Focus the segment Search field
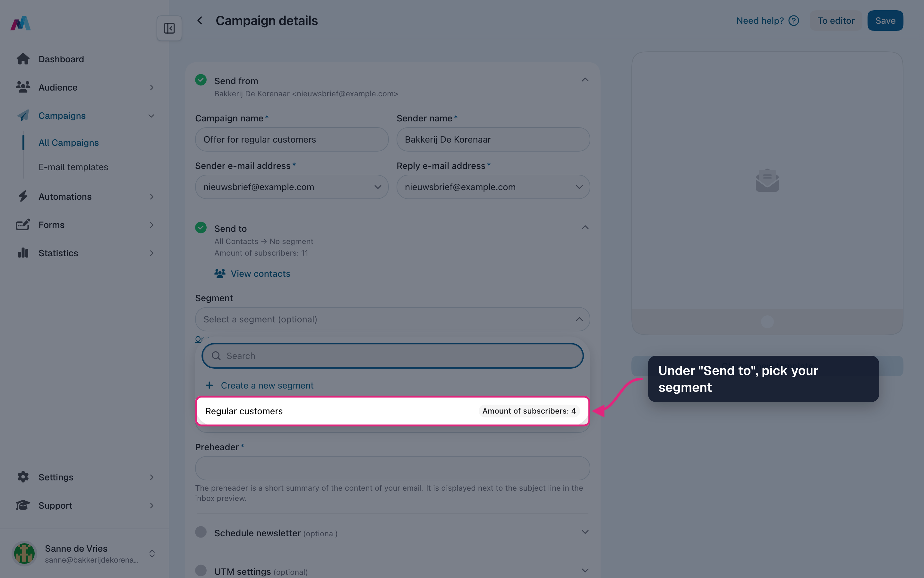This screenshot has width=924, height=578. coord(392,356)
